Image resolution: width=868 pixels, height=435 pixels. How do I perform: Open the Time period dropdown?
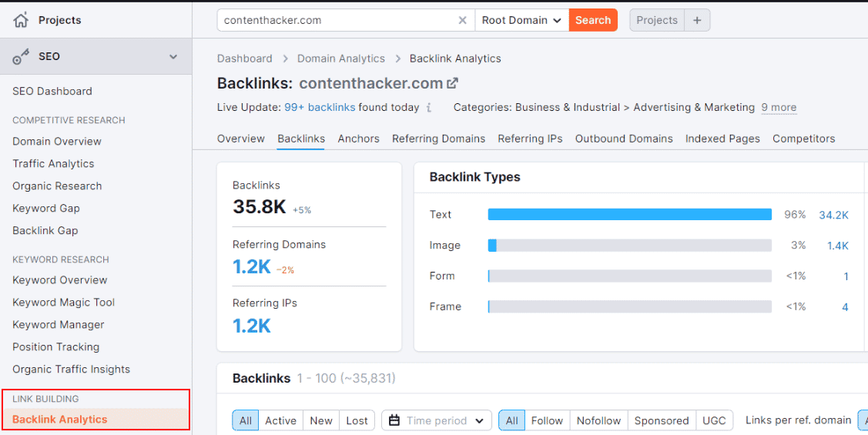coord(436,420)
